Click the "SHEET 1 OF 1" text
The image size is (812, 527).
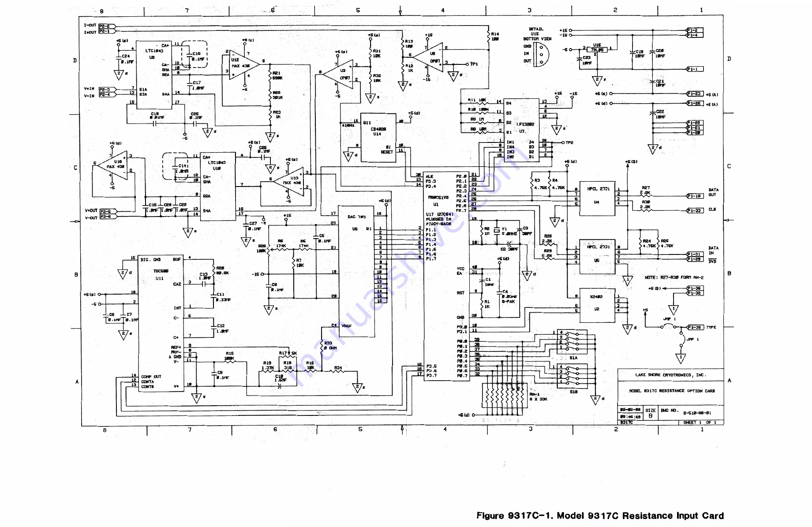[700, 422]
